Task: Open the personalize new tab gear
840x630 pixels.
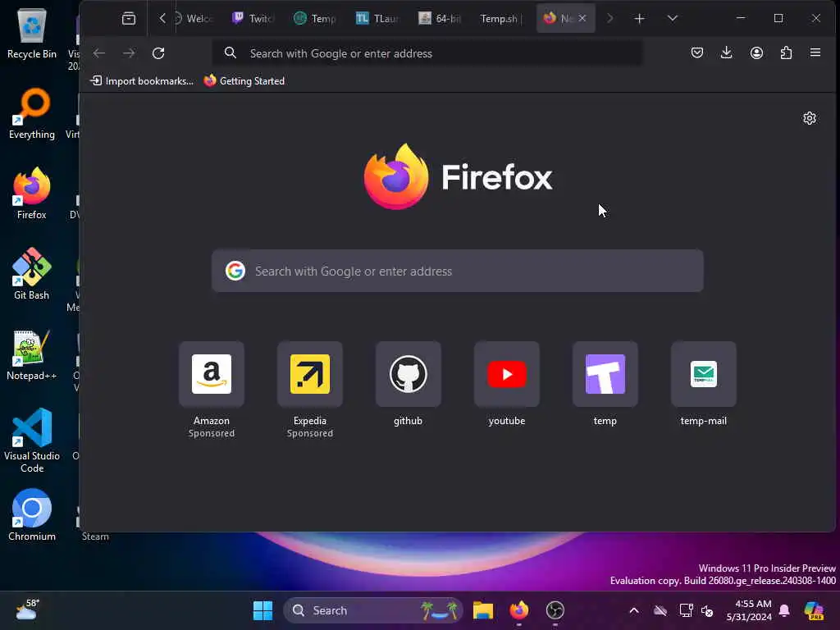Action: (x=810, y=118)
